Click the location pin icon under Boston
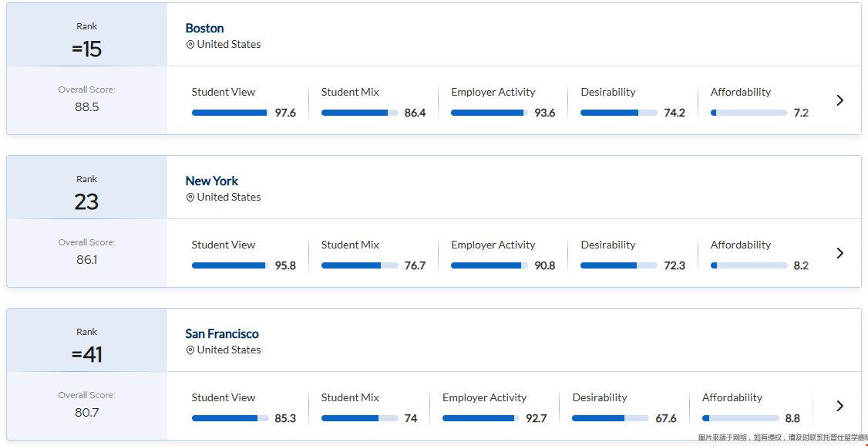Screen dimensions: 868x446 (x=190, y=45)
